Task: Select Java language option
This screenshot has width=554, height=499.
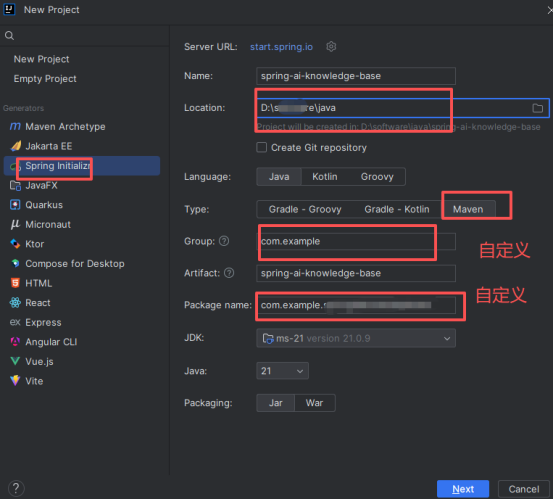Action: (279, 177)
